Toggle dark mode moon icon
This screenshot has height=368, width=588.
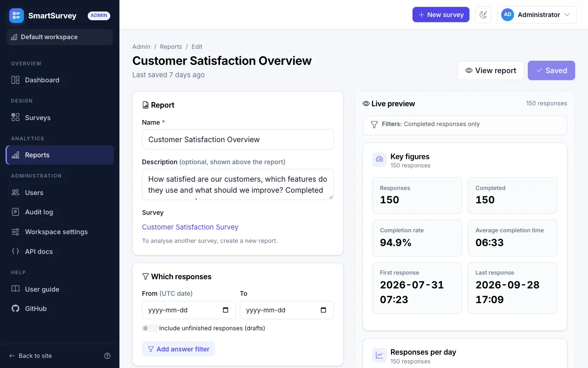click(483, 15)
